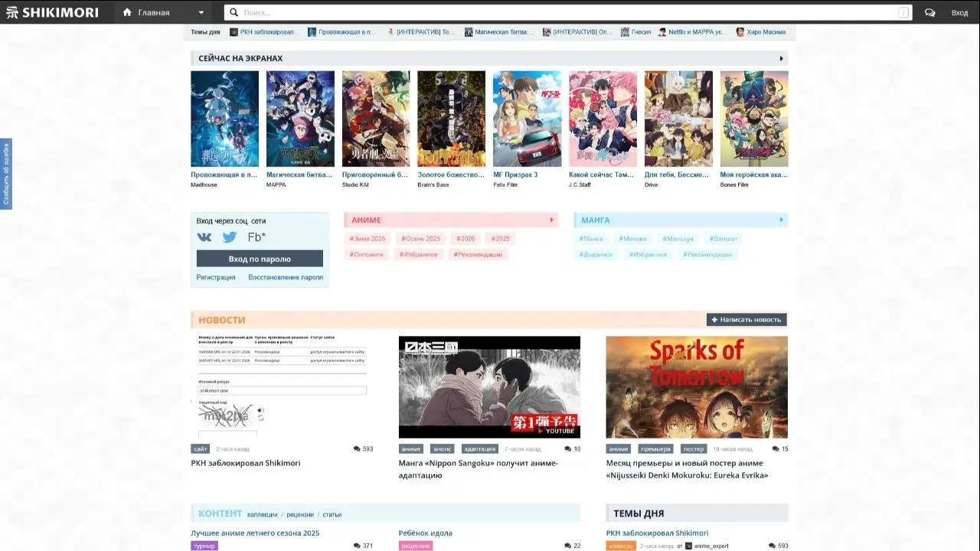Switch to рецензии content tab
Screen dimensions: 980x551
point(300,514)
